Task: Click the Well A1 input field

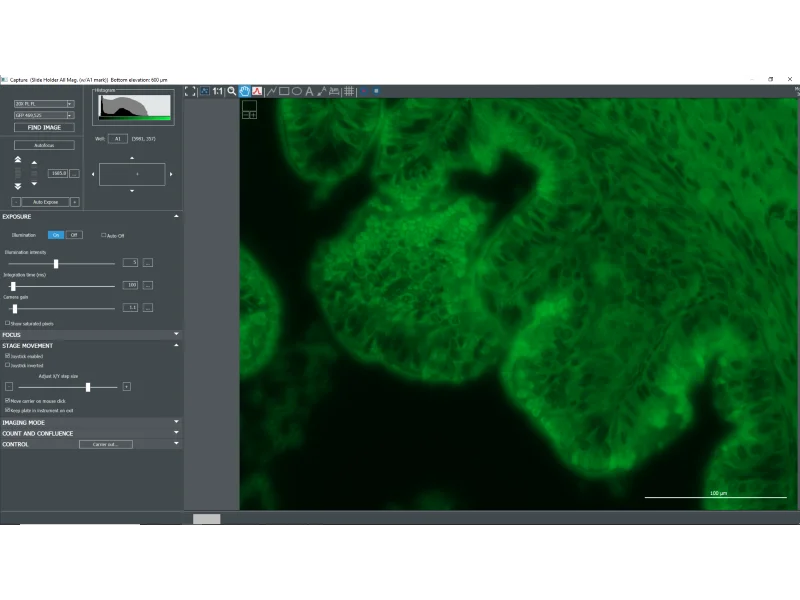Action: point(118,139)
